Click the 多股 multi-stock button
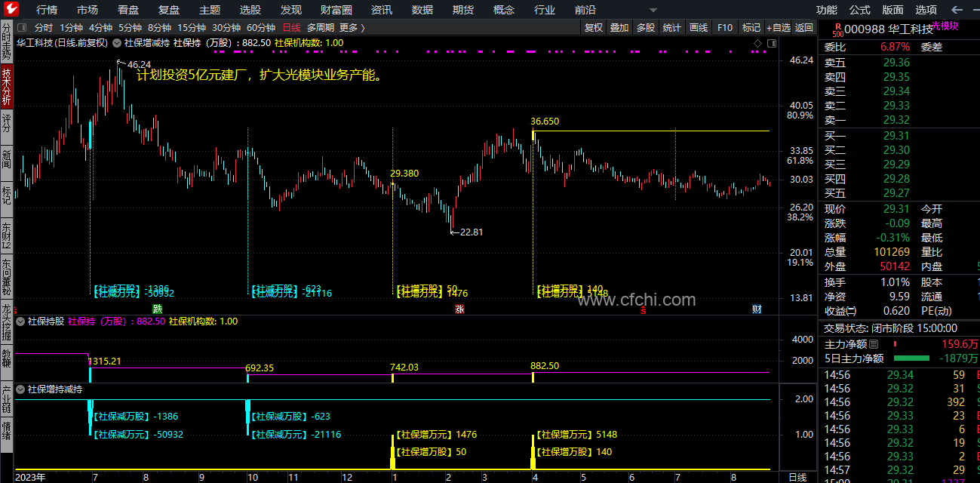 pos(646,27)
